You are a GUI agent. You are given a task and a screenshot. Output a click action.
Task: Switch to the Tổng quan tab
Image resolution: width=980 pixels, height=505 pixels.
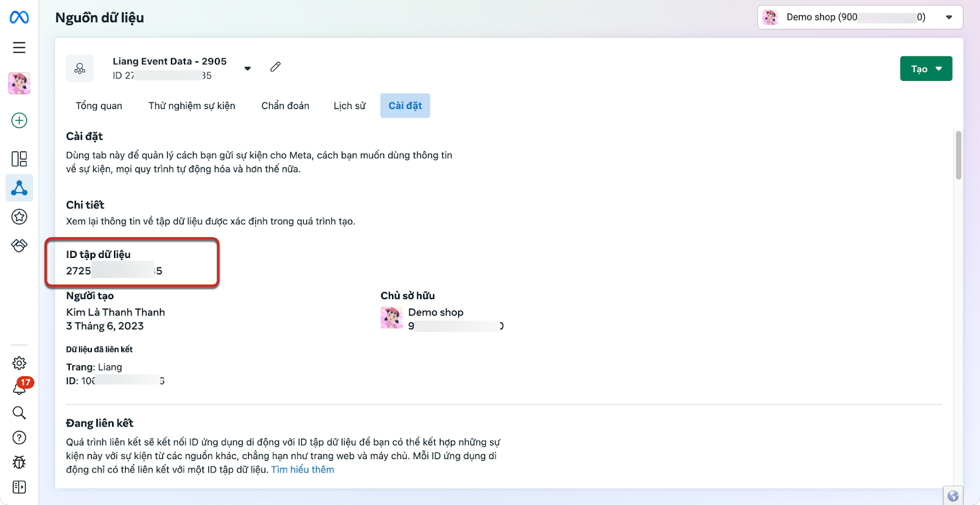(99, 105)
